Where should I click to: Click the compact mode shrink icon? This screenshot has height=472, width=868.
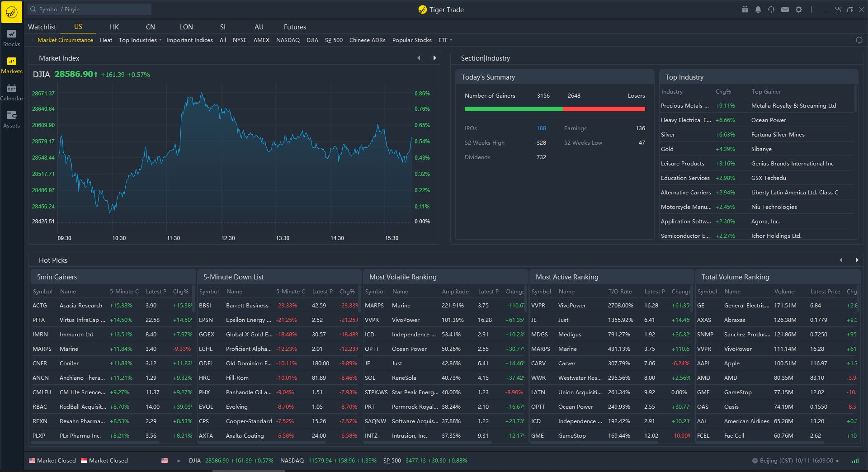tap(838, 9)
